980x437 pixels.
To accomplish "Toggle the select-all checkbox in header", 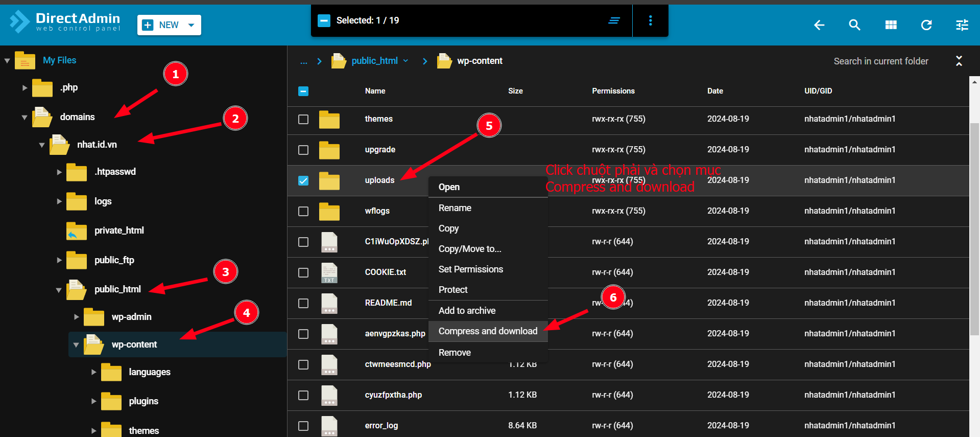I will coord(303,91).
